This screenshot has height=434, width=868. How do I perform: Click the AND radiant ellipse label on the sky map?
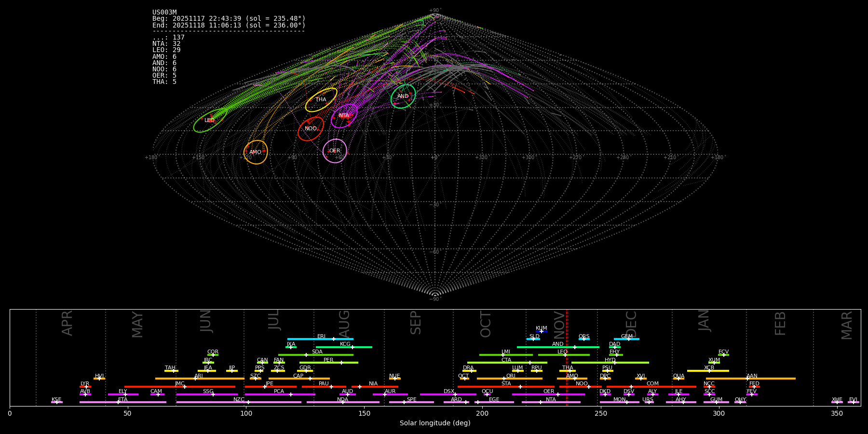pos(403,96)
